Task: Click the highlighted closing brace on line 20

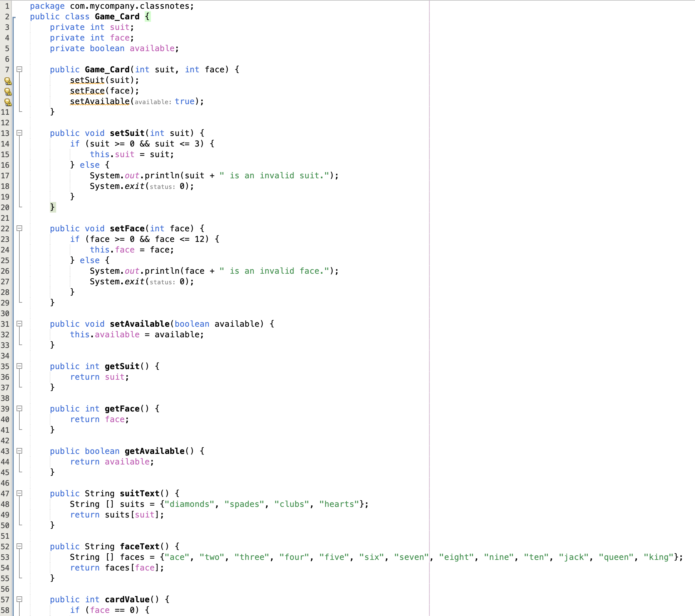Action: click(x=53, y=207)
